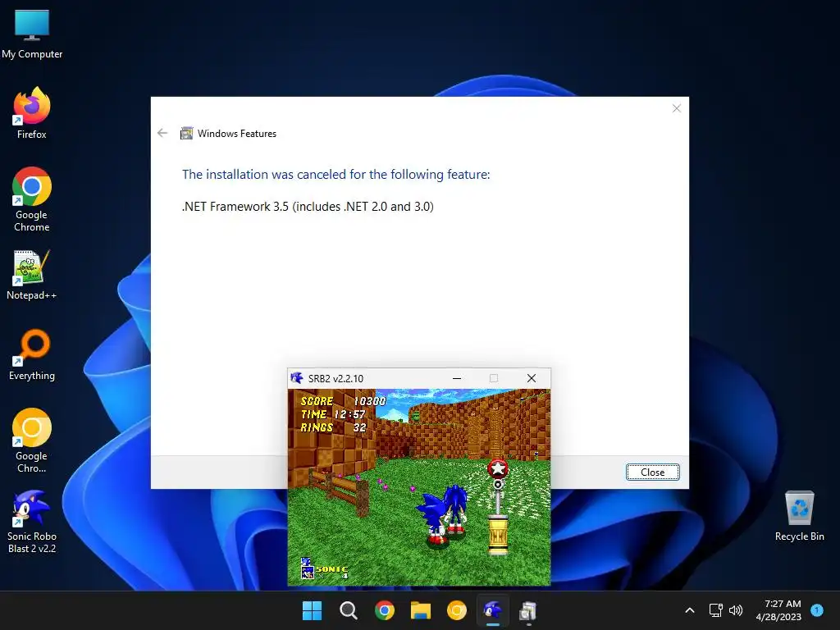This screenshot has width=840, height=630.
Task: Launch Firefox from the desktop
Action: click(x=32, y=113)
